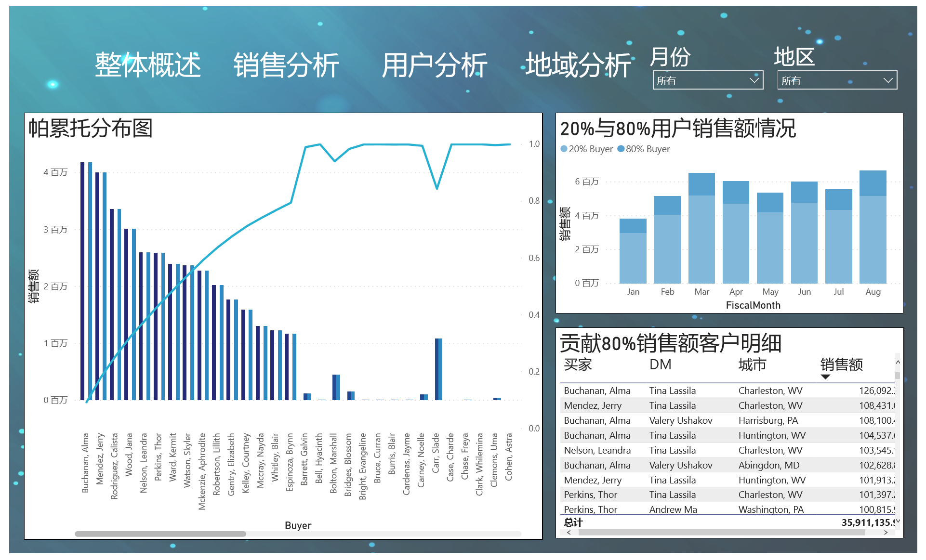Select the Abingdon, MD city cell
The image size is (926, 560).
click(769, 465)
